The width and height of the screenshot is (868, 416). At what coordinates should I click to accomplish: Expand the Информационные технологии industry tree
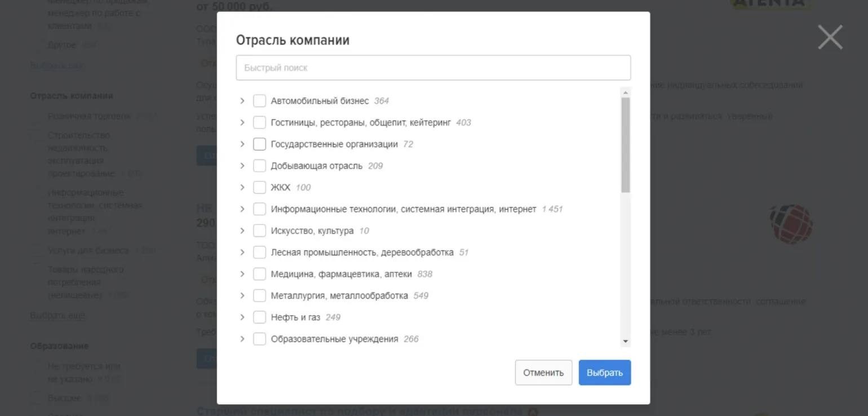[242, 209]
